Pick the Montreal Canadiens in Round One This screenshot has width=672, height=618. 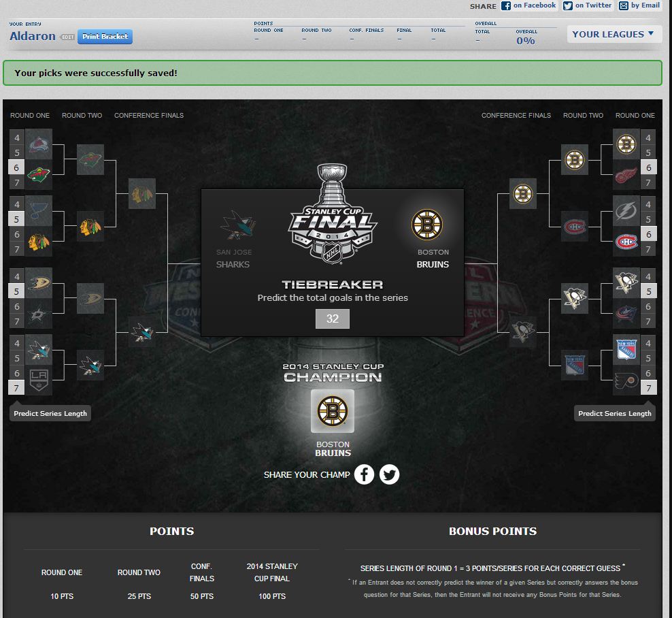coord(626,241)
